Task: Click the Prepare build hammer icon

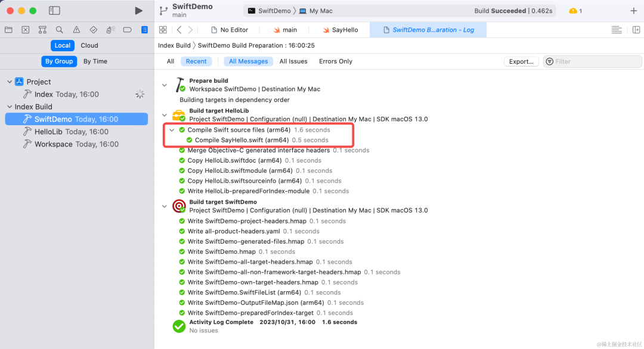Action: point(180,85)
